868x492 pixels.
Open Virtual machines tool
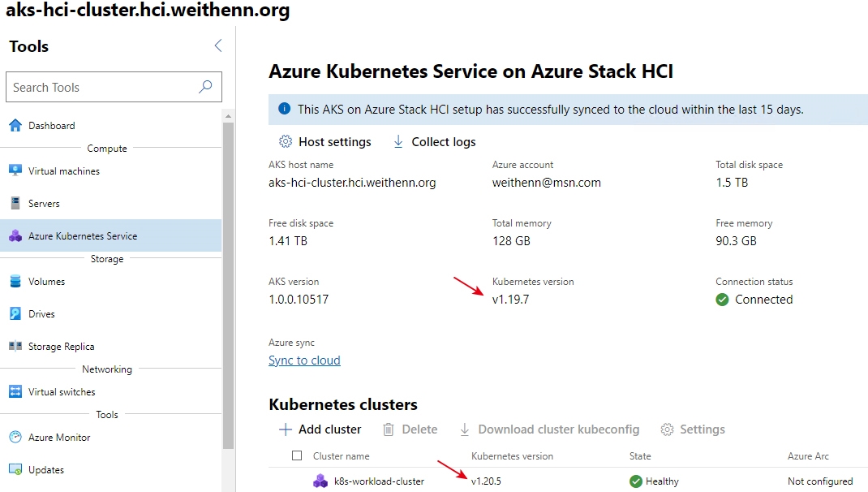[x=110, y=170]
